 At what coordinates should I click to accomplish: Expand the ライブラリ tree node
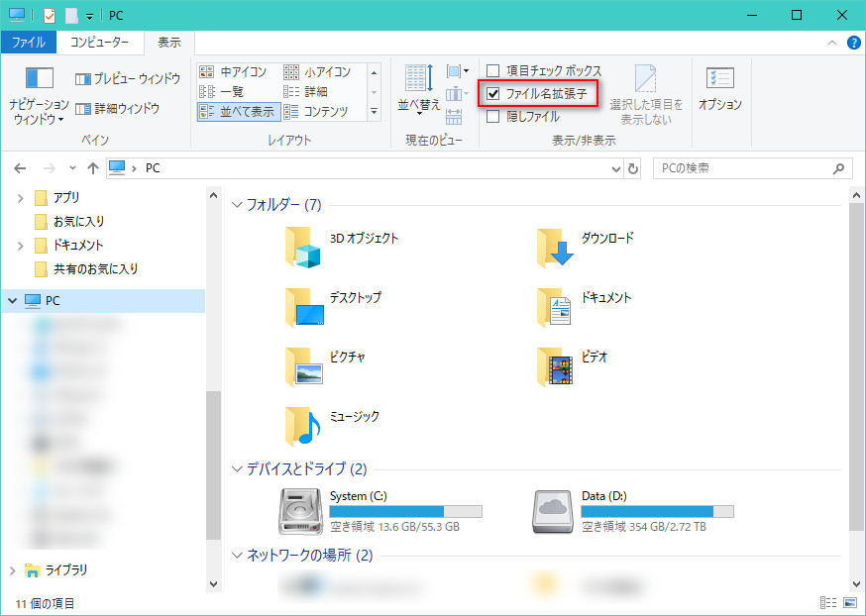coord(13,570)
